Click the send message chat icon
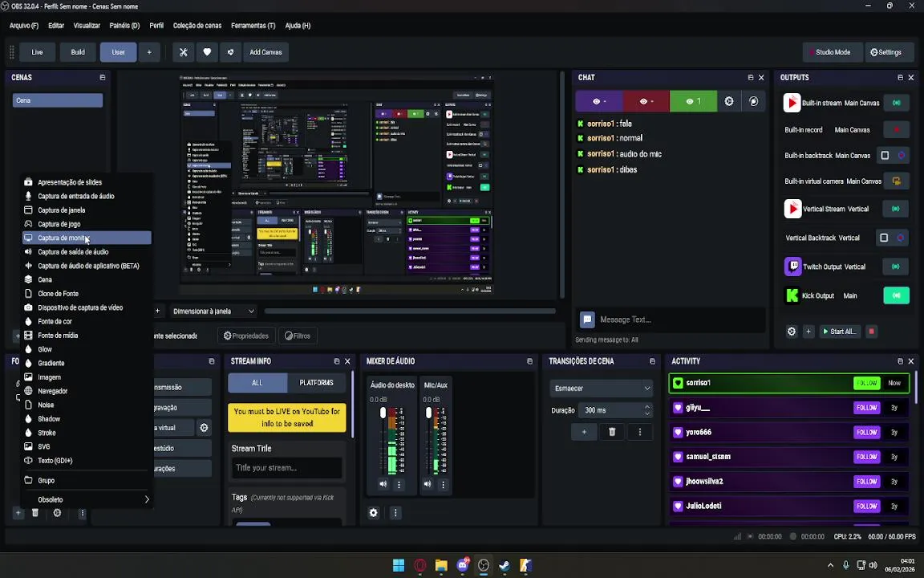 point(587,320)
